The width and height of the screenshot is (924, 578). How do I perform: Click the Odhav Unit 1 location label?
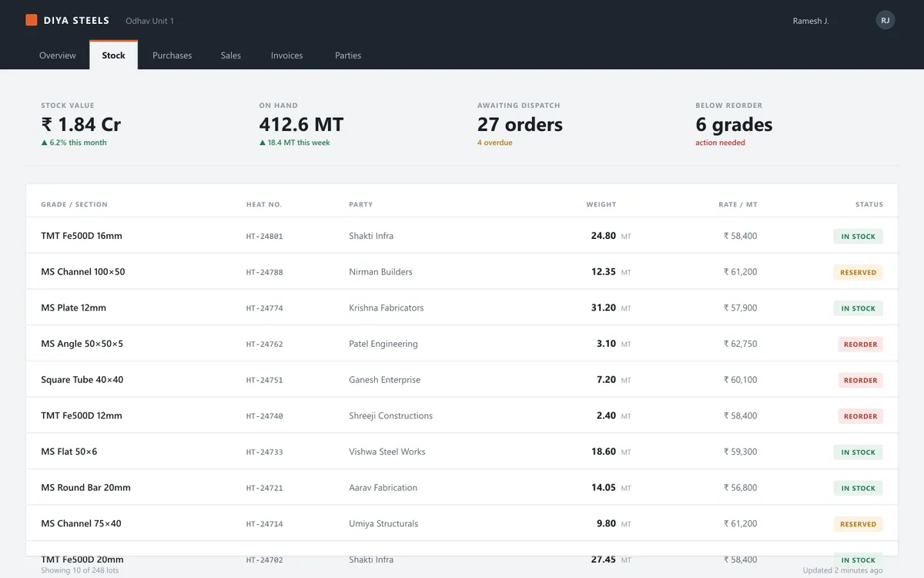point(149,21)
